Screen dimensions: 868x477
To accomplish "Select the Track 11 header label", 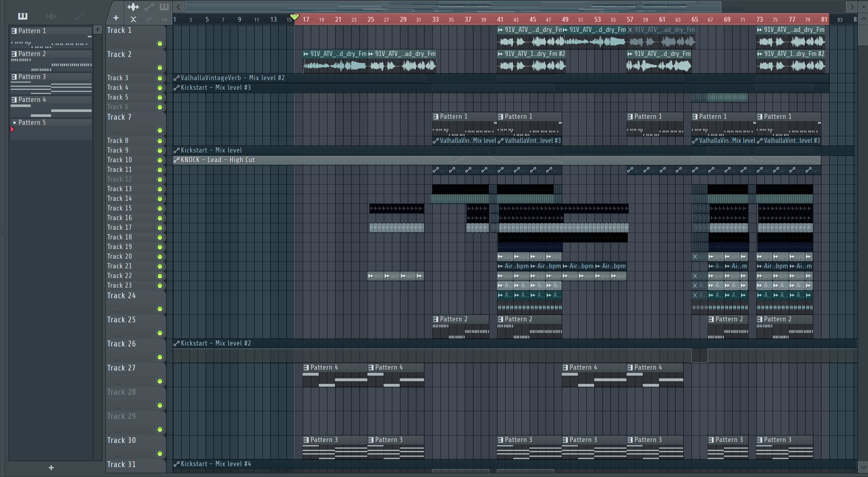I will click(x=119, y=169).
